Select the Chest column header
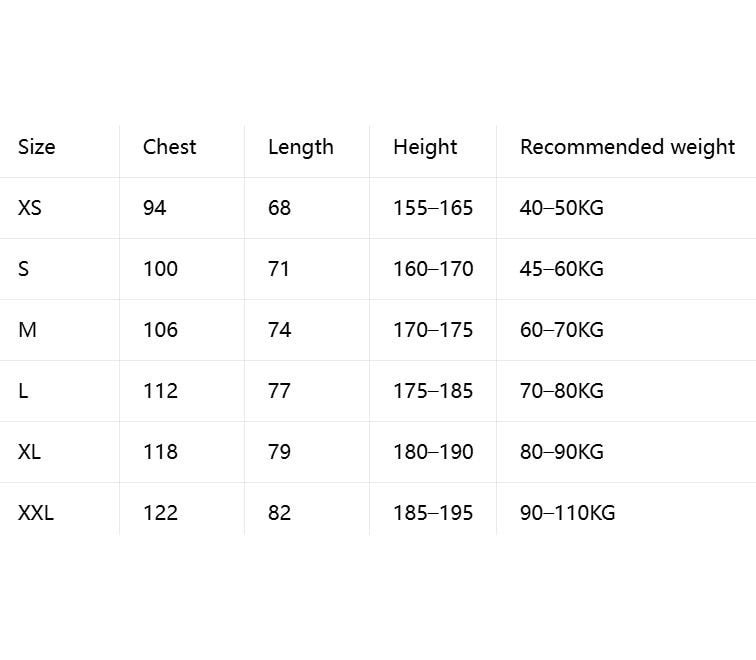 tap(170, 147)
